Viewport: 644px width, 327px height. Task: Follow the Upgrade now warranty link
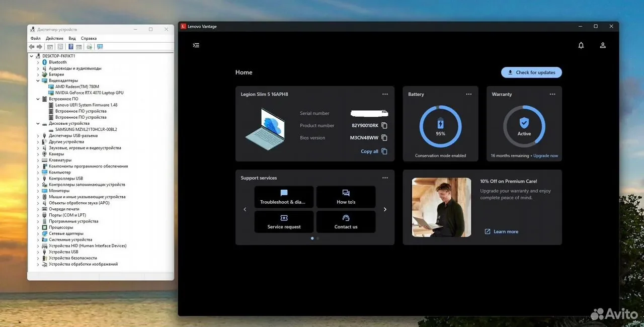click(545, 156)
